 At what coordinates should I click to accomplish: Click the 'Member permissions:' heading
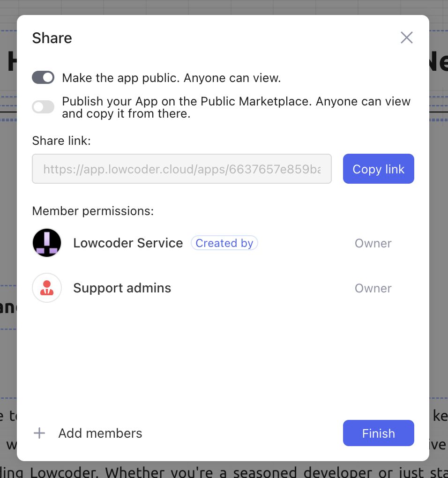click(x=93, y=211)
